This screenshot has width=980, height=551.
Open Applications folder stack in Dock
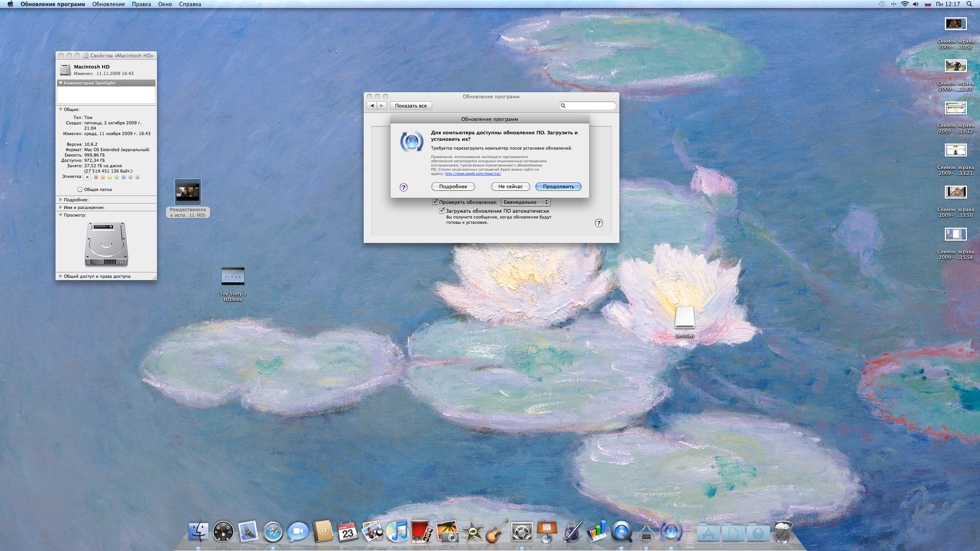[x=708, y=533]
